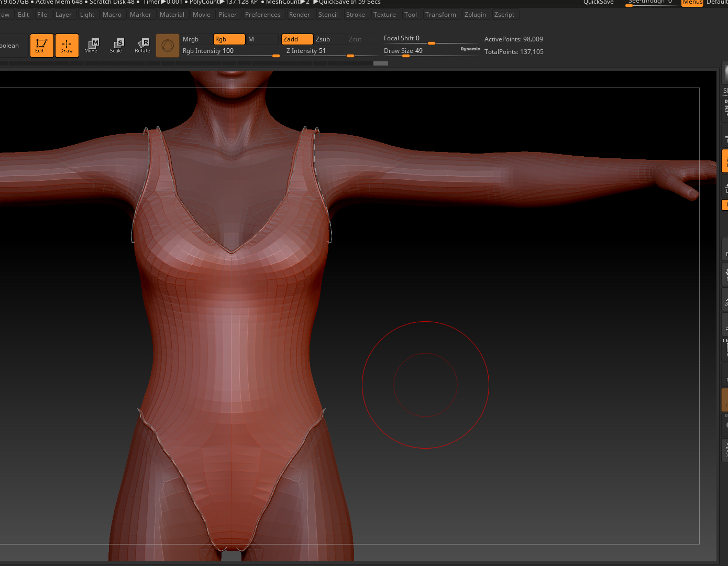Click the TotalPoints: 137,105 readout
Screen dimensions: 728x566
click(x=514, y=52)
